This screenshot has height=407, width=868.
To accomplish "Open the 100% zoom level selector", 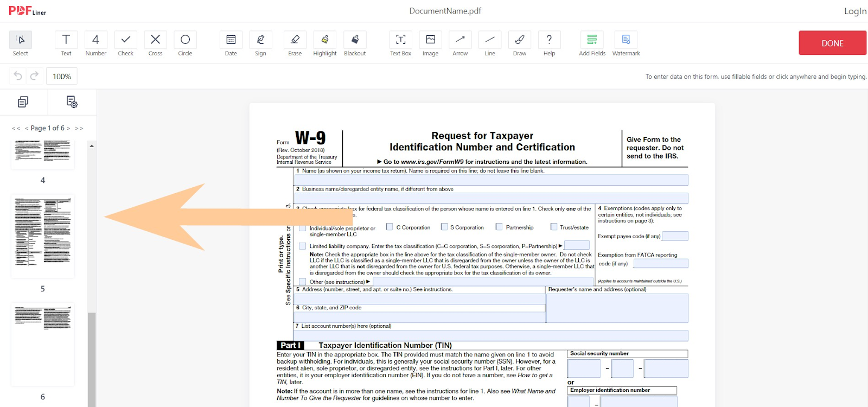I will [x=62, y=77].
